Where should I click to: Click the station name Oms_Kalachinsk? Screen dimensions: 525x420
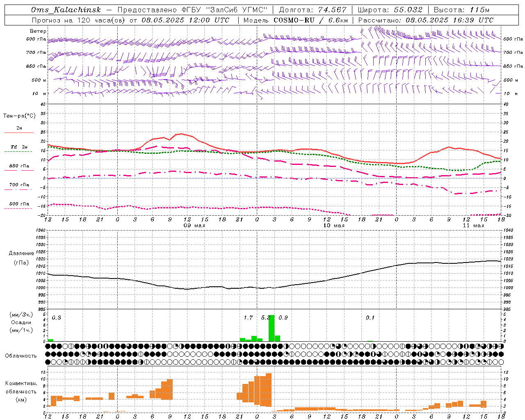66,10
